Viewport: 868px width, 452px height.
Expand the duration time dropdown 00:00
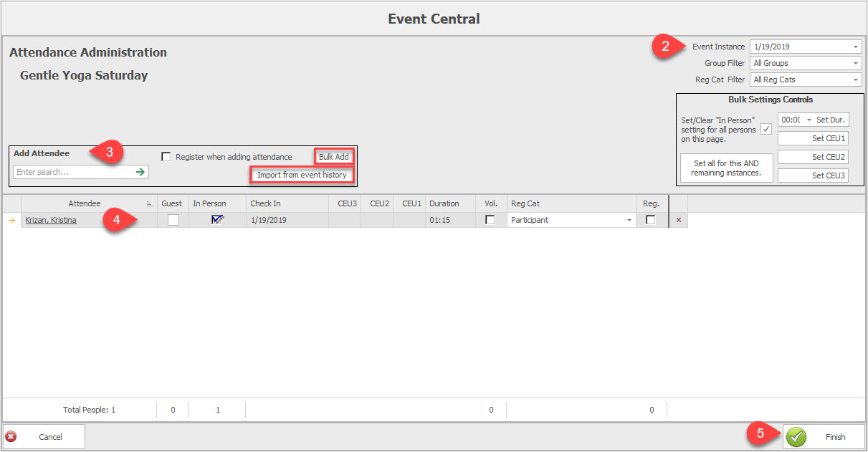(809, 120)
